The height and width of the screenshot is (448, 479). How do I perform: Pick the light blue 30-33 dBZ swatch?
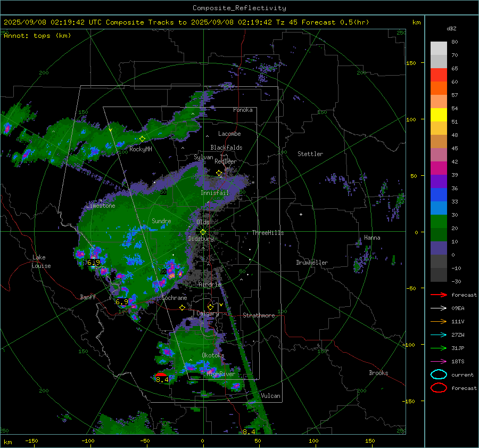click(x=439, y=208)
